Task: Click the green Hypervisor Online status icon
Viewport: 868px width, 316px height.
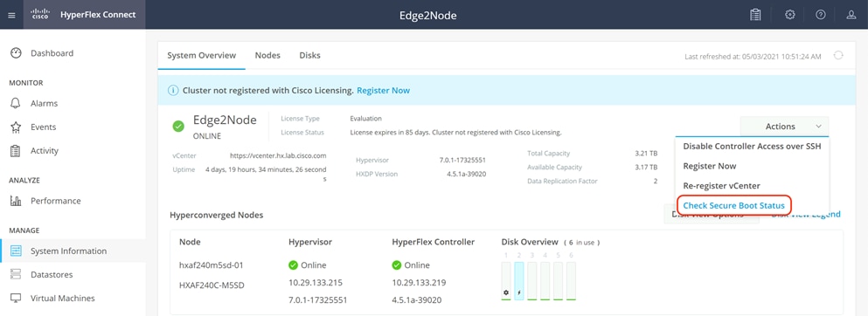Action: click(294, 265)
